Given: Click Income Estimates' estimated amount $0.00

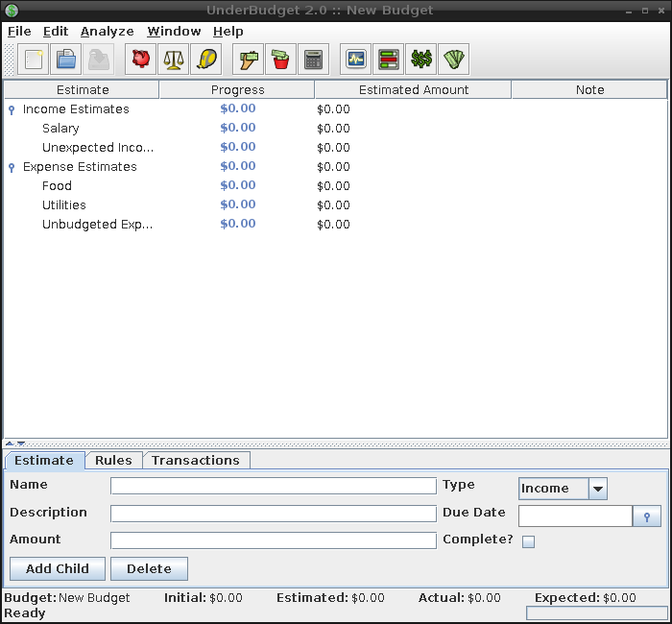Looking at the screenshot, I should click(333, 109).
